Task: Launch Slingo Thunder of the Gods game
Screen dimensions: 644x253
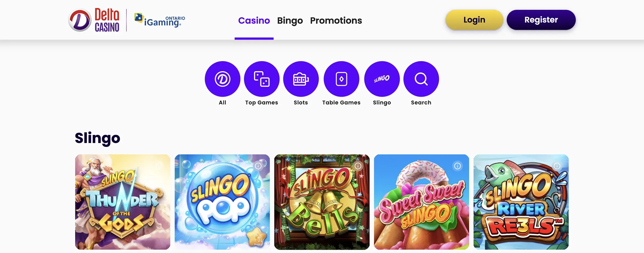Action: click(123, 202)
